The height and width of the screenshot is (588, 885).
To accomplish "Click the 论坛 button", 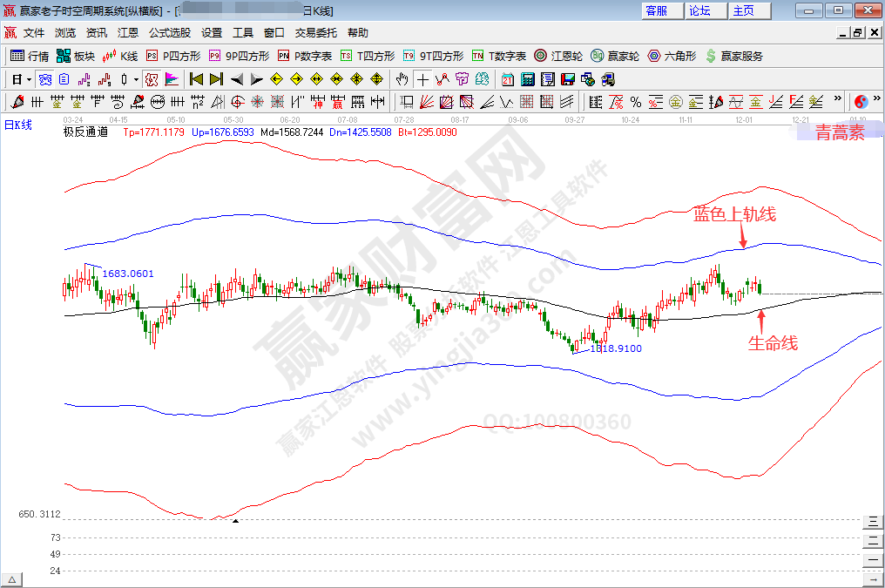I will [706, 10].
